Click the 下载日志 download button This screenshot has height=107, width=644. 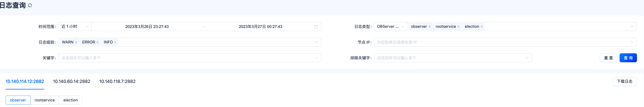[x=624, y=81]
